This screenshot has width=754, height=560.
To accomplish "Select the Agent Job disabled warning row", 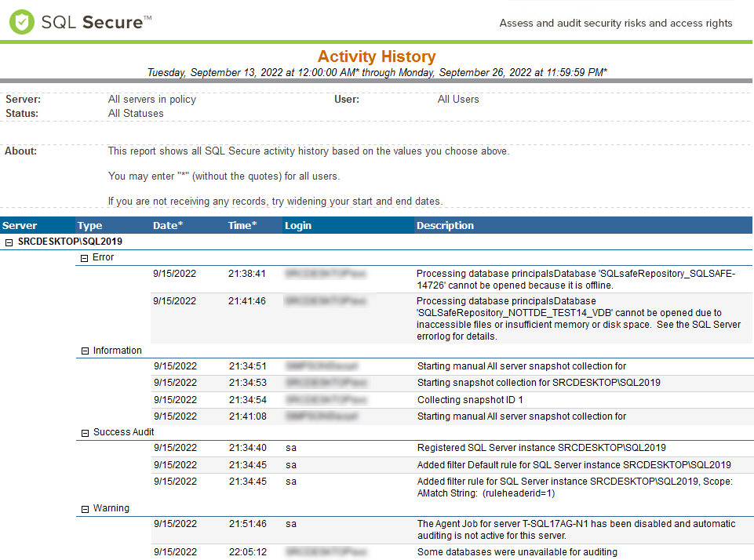I will 452,529.
